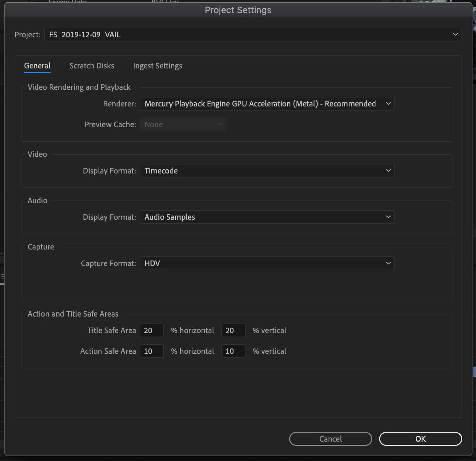
Task: Switch to the Scratch Disks tab
Action: point(92,66)
